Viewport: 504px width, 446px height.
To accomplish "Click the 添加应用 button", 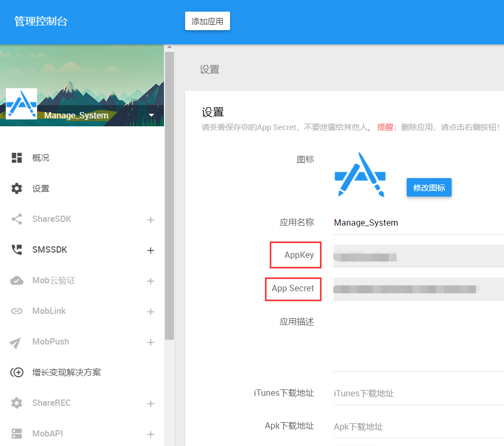I will point(207,21).
